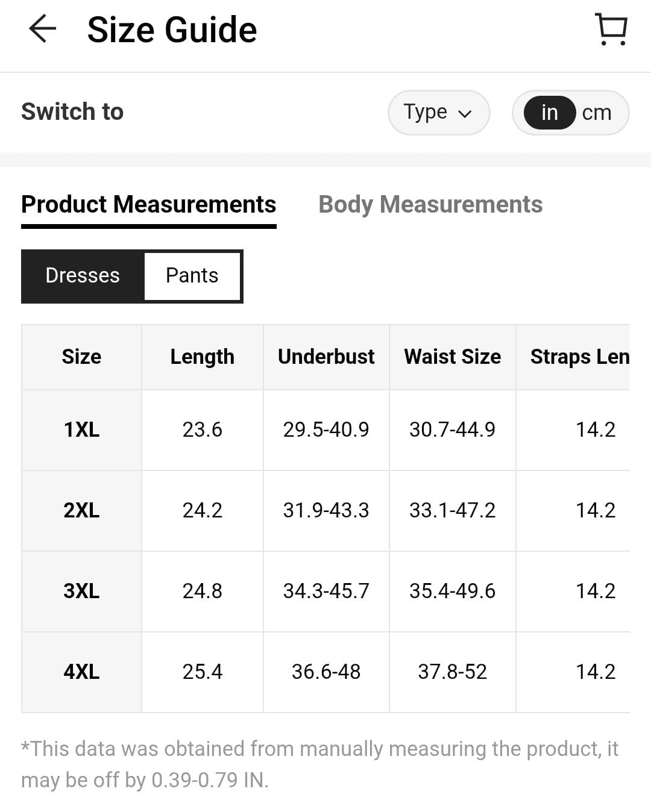This screenshot has height=812, width=651.
Task: Tap the back arrow icon
Action: tap(42, 29)
